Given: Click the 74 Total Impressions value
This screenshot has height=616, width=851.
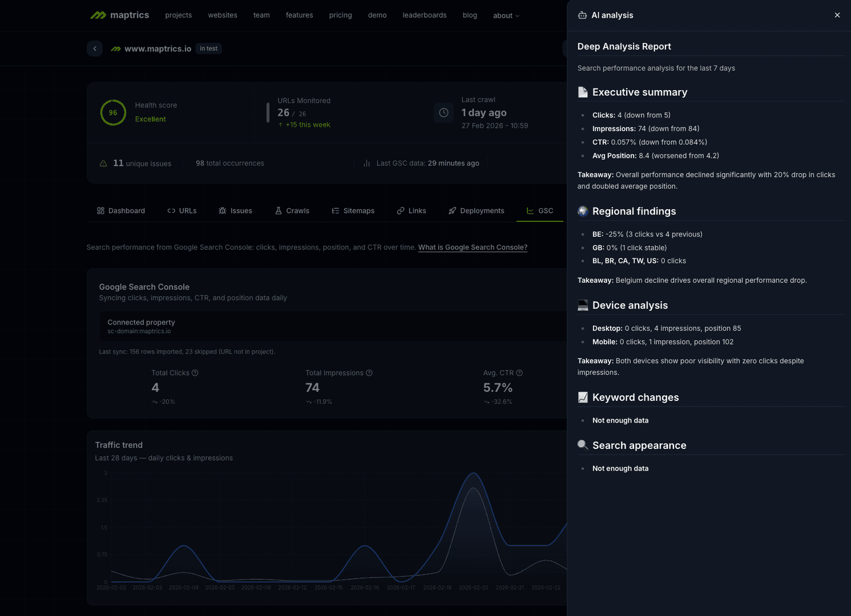Looking at the screenshot, I should [312, 388].
